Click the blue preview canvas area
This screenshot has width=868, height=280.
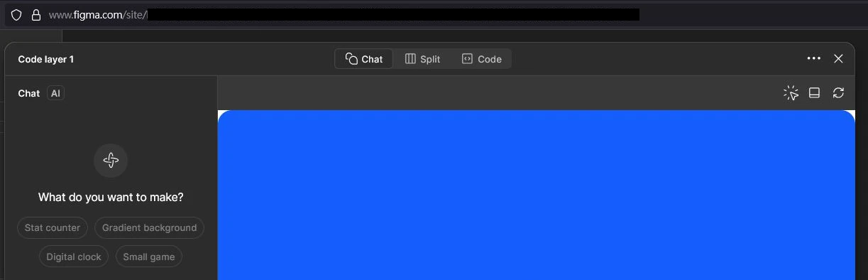click(536, 195)
